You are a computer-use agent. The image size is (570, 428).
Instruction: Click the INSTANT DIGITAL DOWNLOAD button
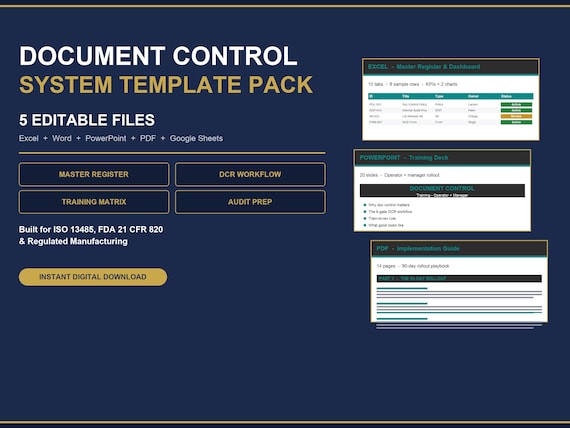click(x=93, y=277)
